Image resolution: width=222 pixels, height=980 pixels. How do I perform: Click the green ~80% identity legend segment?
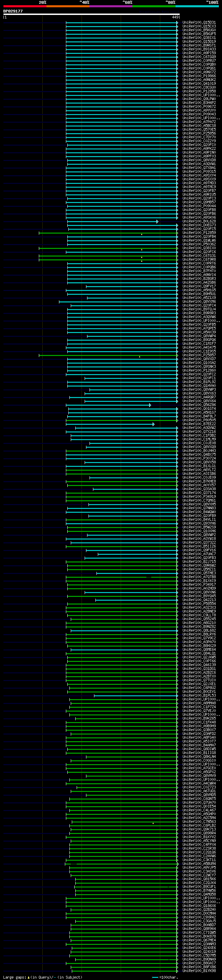pyautogui.click(x=154, y=6)
